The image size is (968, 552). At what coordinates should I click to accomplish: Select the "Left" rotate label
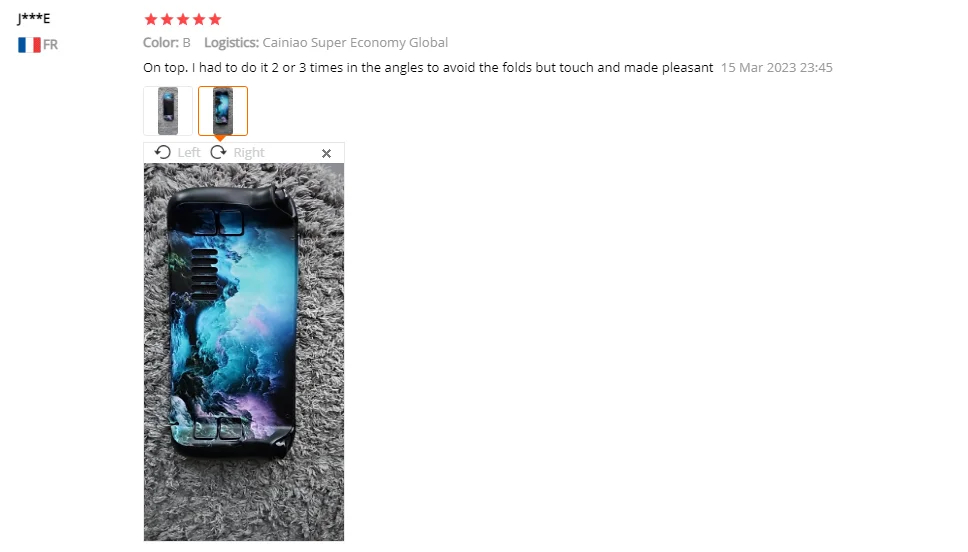(189, 153)
